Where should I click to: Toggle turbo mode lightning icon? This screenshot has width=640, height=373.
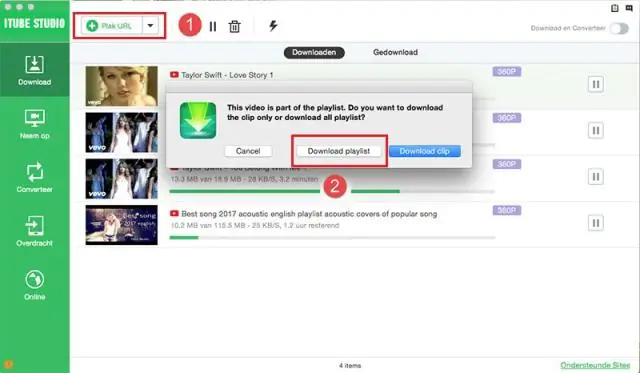[273, 26]
